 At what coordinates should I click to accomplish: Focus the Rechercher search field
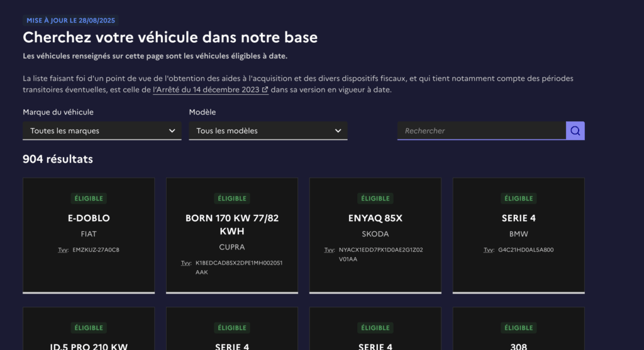481,131
